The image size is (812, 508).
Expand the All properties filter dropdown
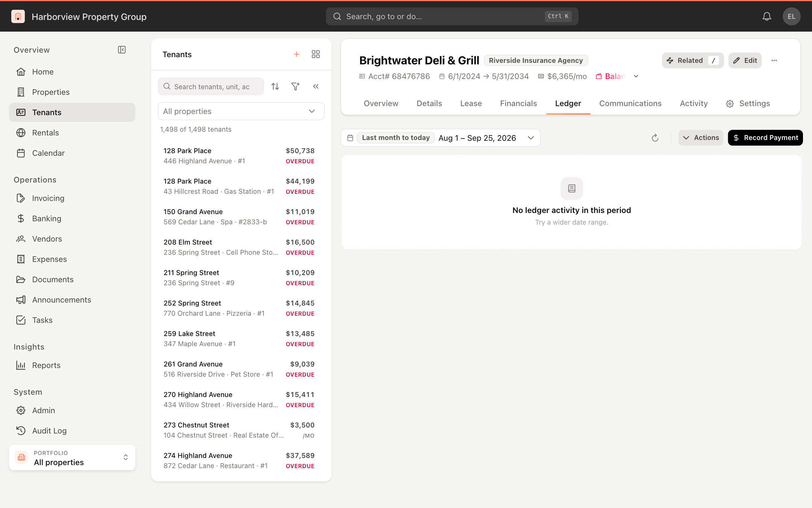click(241, 111)
